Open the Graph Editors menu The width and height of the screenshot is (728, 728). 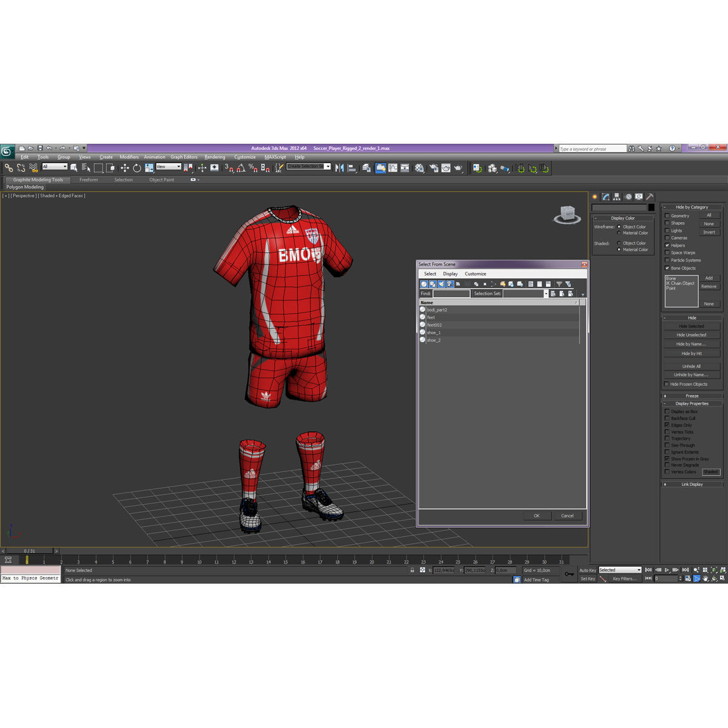click(x=184, y=157)
